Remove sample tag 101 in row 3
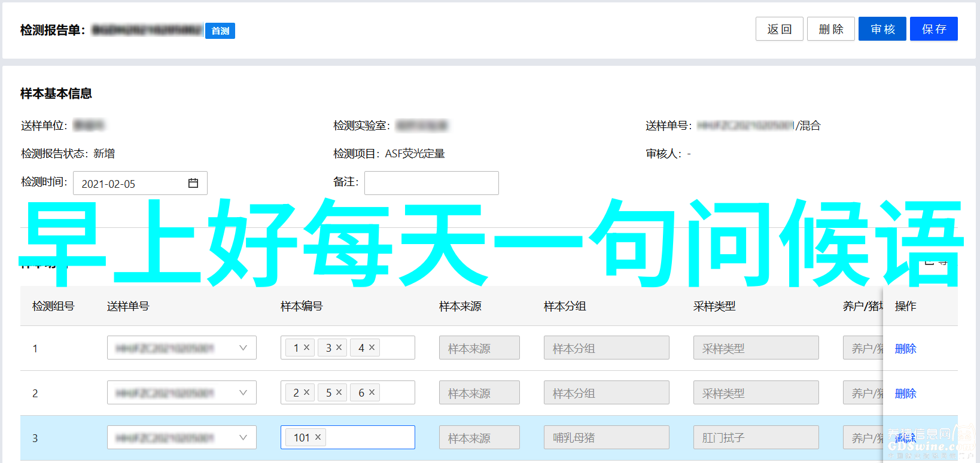Screen dimensions: 980x463 point(318,437)
